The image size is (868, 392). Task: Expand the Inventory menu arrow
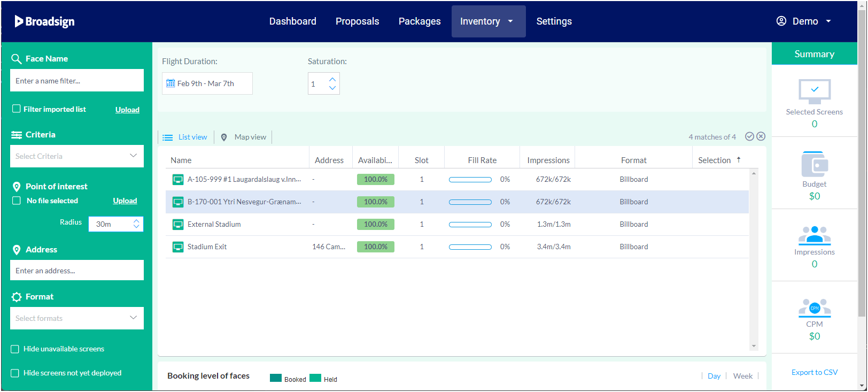pyautogui.click(x=510, y=21)
